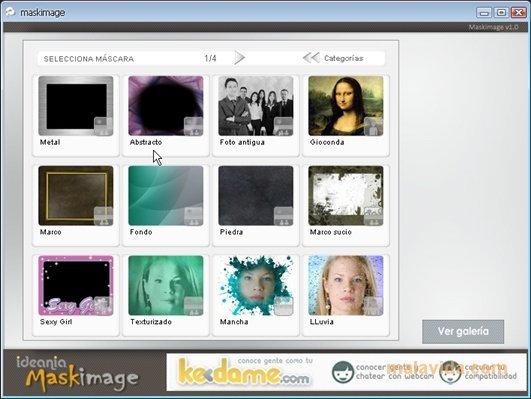Image resolution: width=531 pixels, height=399 pixels.
Task: Click the person icon on LLuvia mask
Action: 373,306
